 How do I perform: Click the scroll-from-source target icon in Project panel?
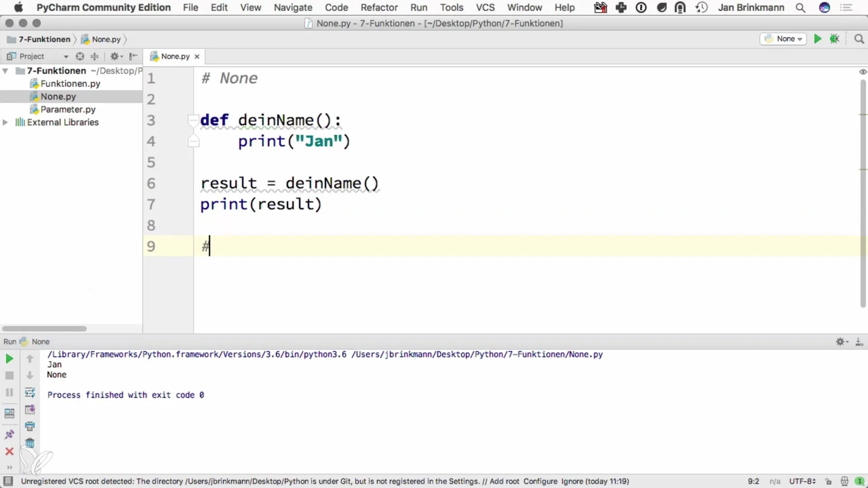tap(80, 56)
